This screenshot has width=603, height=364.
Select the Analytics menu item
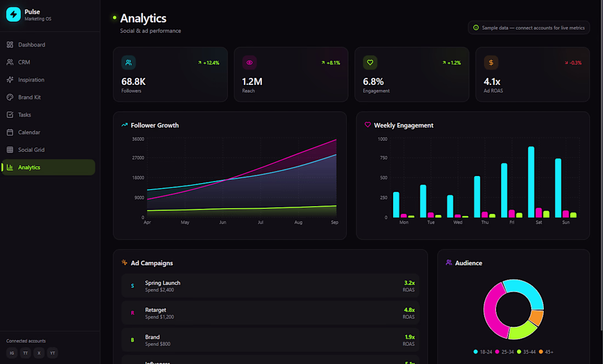(x=48, y=167)
